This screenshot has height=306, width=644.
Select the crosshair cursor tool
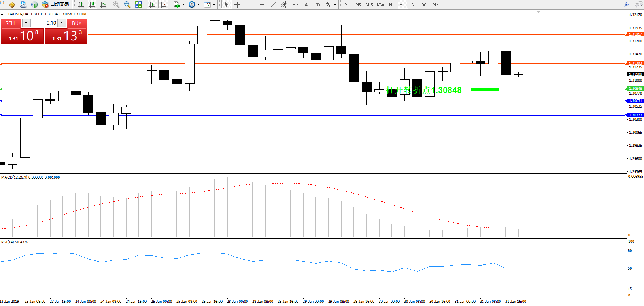(x=238, y=4)
